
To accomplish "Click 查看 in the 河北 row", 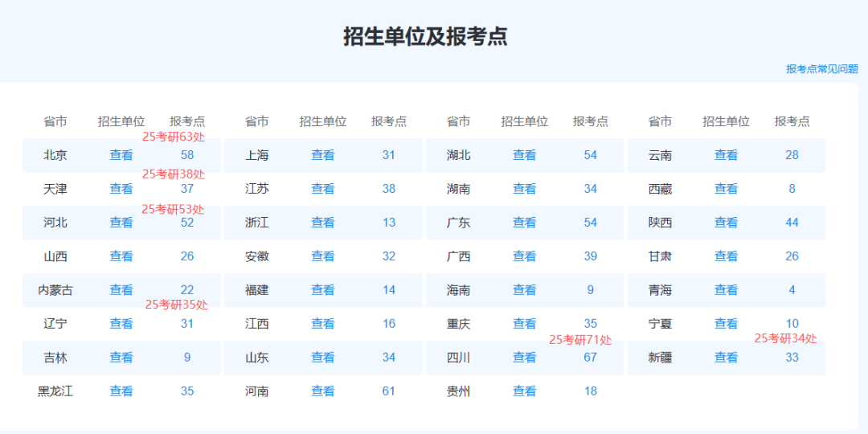I will pyautogui.click(x=121, y=223).
